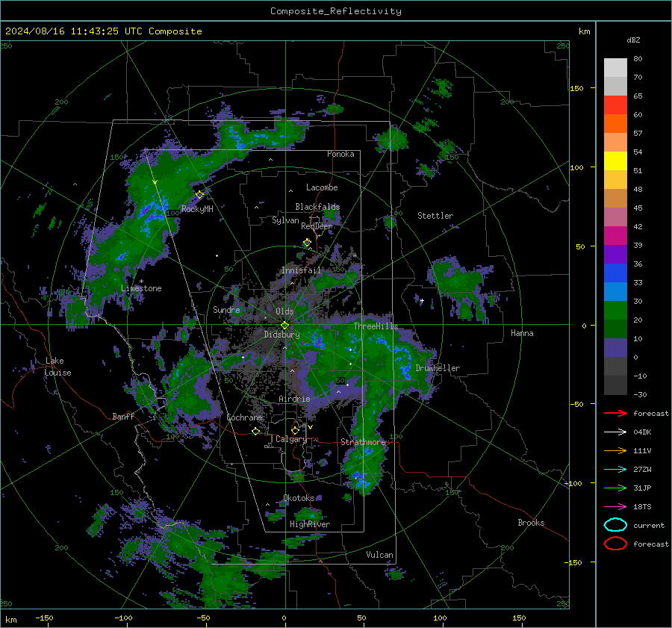The height and width of the screenshot is (628, 672).
Task: Click the purple swatch between 39 and 36
Action: pyautogui.click(x=615, y=254)
